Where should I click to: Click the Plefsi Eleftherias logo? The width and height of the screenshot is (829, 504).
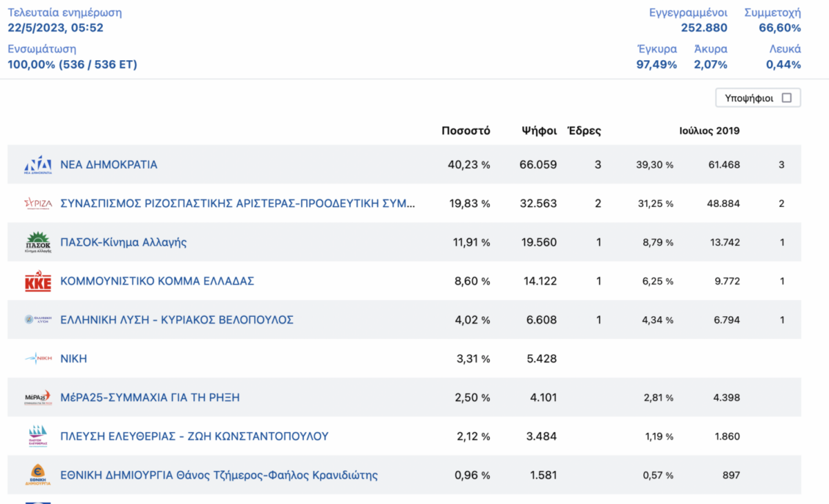click(38, 436)
